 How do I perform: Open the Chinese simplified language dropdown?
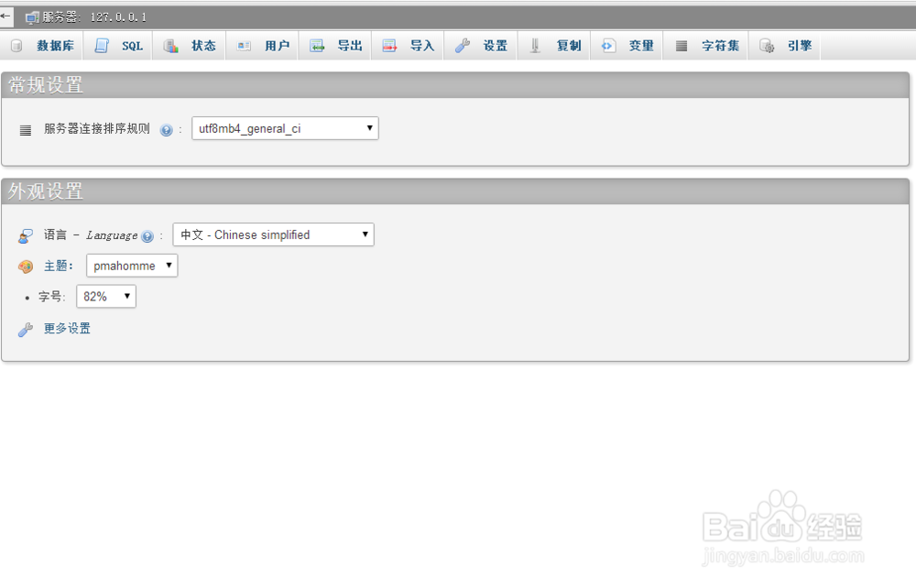273,234
